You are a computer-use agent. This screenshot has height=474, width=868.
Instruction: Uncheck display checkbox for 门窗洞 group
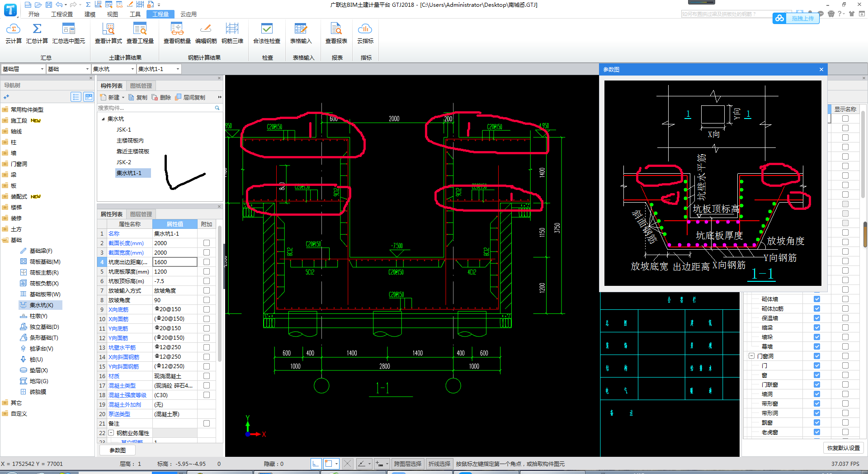point(817,356)
